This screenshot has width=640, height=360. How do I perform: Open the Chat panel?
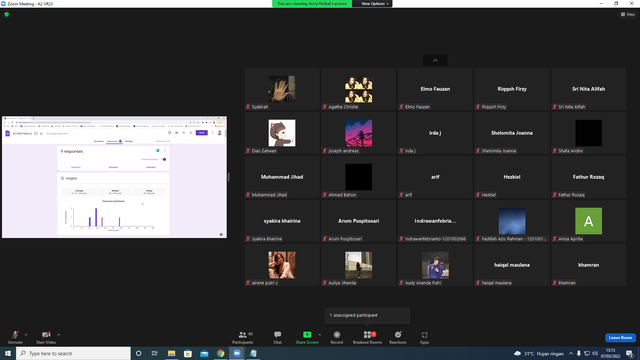(x=278, y=337)
